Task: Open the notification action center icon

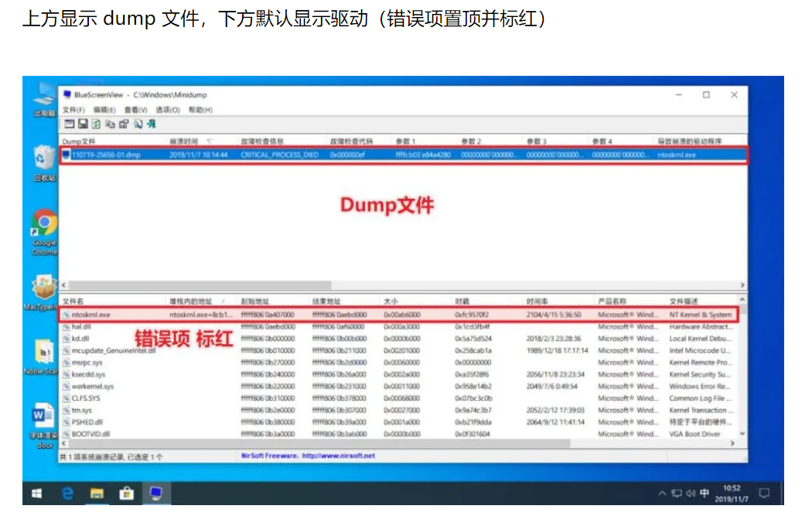Action: pos(764,494)
